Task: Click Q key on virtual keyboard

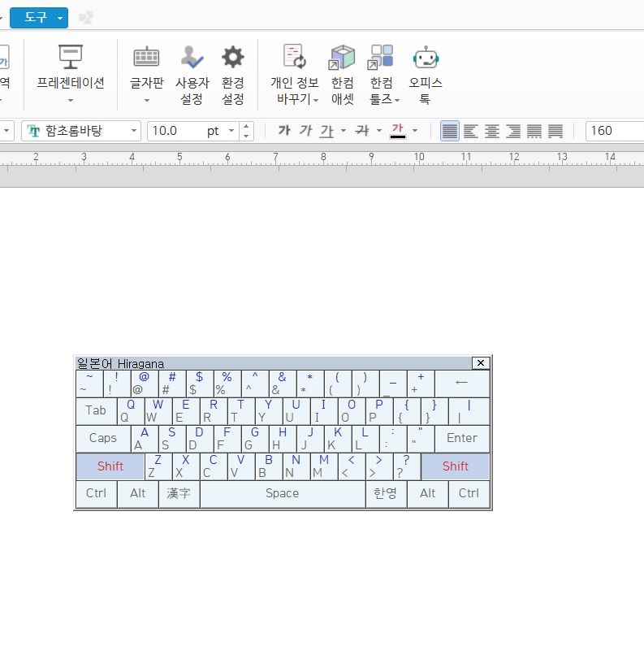Action: [130, 410]
